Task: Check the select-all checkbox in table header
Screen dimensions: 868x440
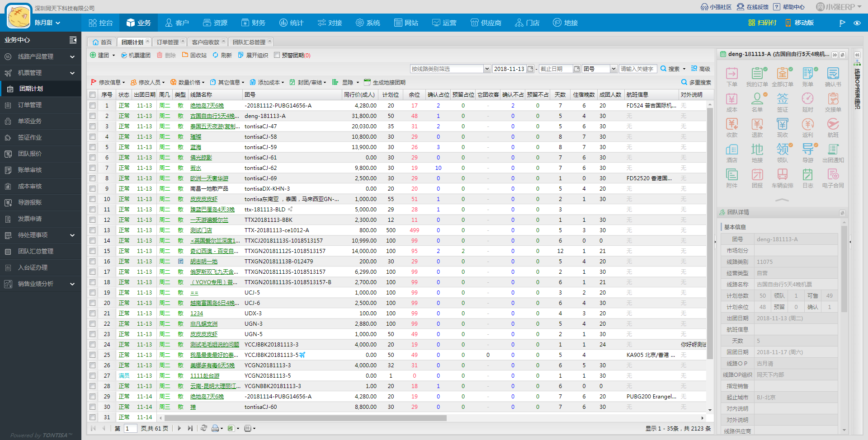Action: (93, 94)
